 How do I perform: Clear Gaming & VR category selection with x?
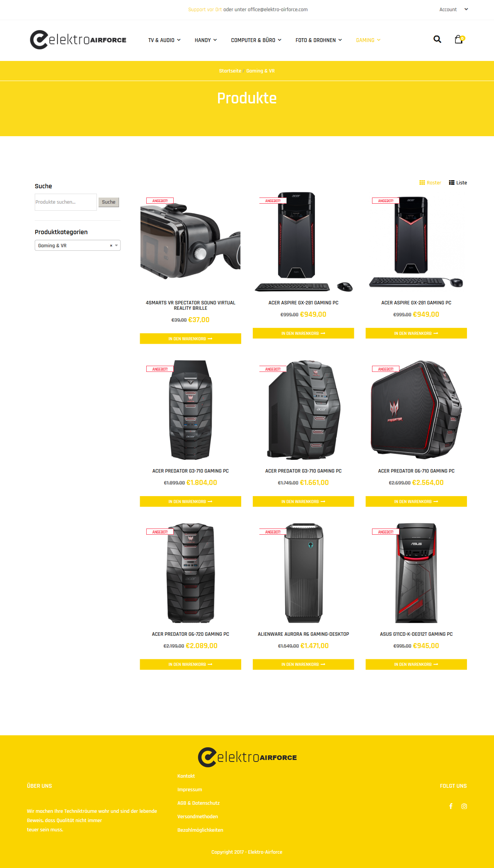coord(111,246)
